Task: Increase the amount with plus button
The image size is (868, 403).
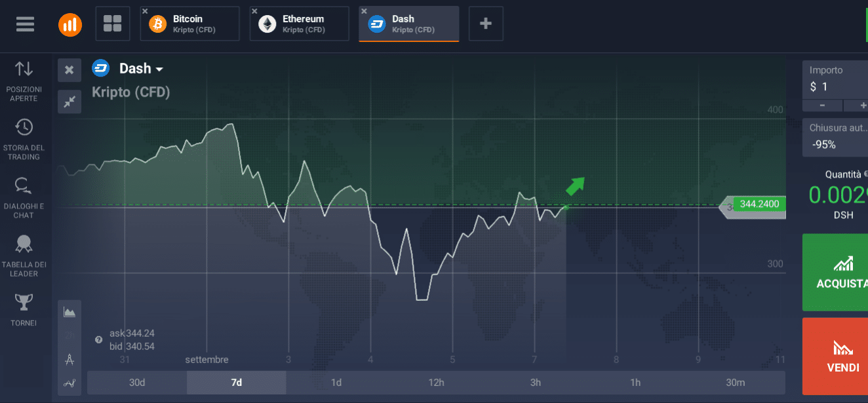Action: pos(856,106)
